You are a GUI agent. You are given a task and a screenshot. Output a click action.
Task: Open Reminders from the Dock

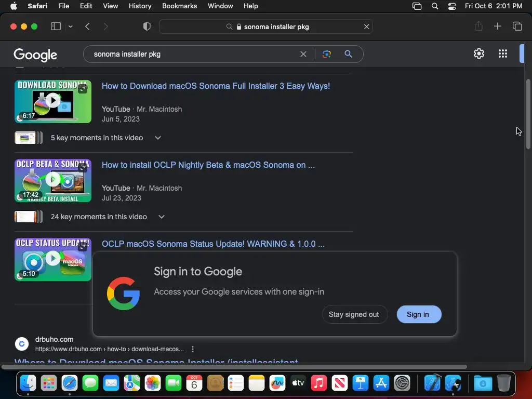click(x=236, y=383)
